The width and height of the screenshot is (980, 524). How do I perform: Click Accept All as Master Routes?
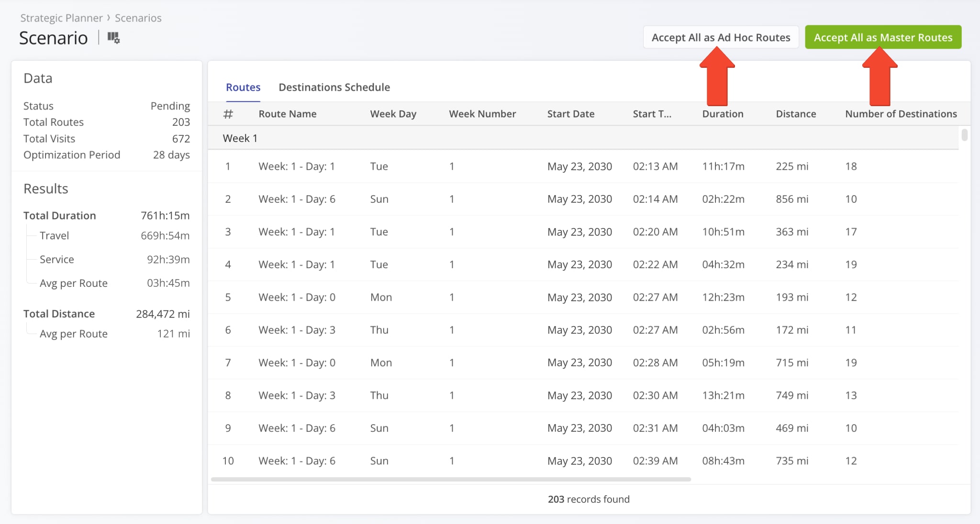click(x=883, y=37)
